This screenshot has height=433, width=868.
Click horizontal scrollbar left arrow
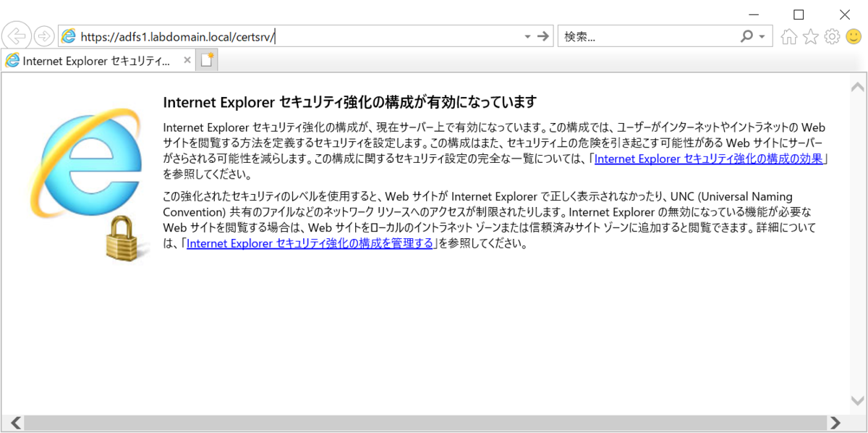pos(15,422)
